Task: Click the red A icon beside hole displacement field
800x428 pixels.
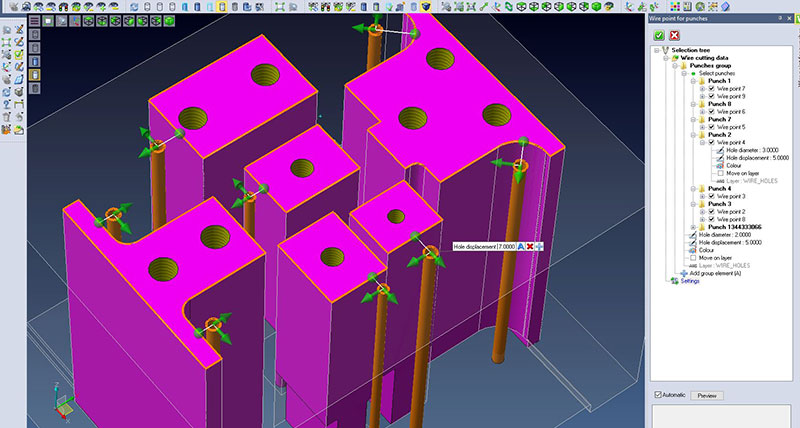Action: point(521,246)
